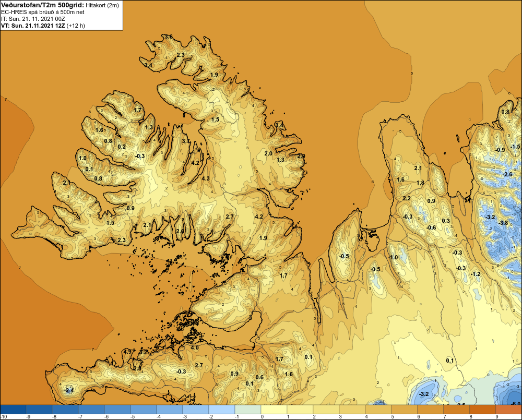Click the valid time 'VT: Sun. 21.11.2021 12Z'

tap(33, 26)
